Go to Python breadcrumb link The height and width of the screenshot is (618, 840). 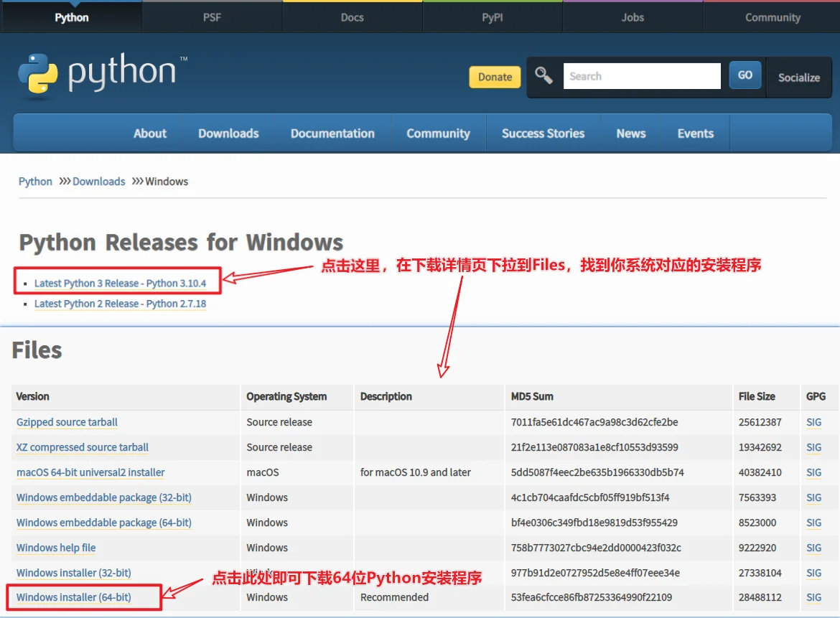[x=35, y=182]
